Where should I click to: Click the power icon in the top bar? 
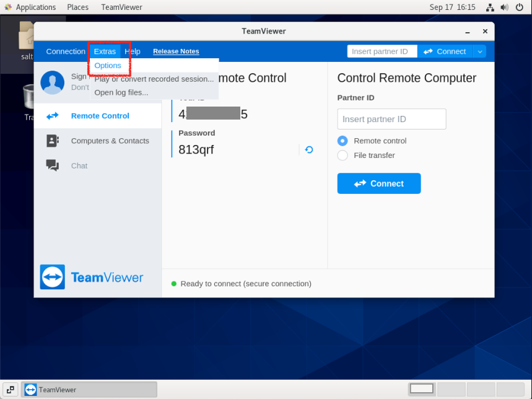[519, 7]
